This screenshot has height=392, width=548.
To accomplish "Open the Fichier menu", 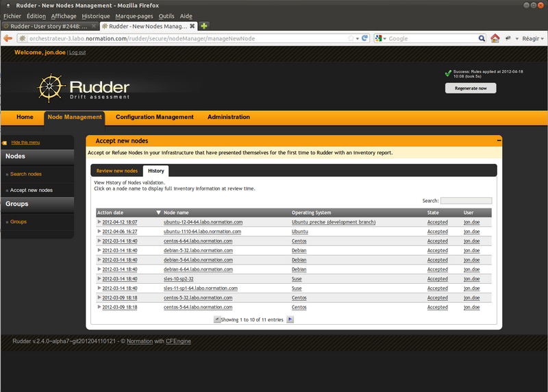I will pos(12,16).
